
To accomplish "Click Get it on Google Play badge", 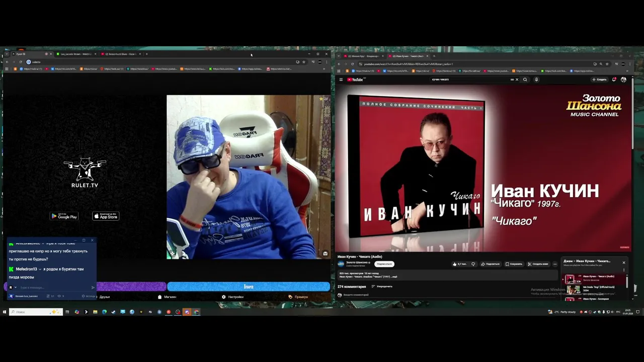I will click(64, 216).
